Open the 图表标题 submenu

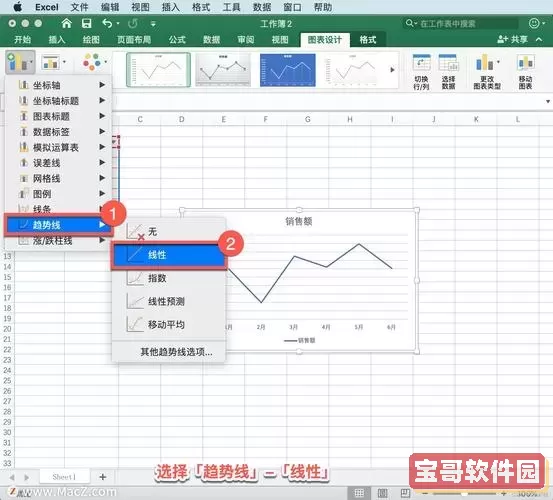click(59, 116)
